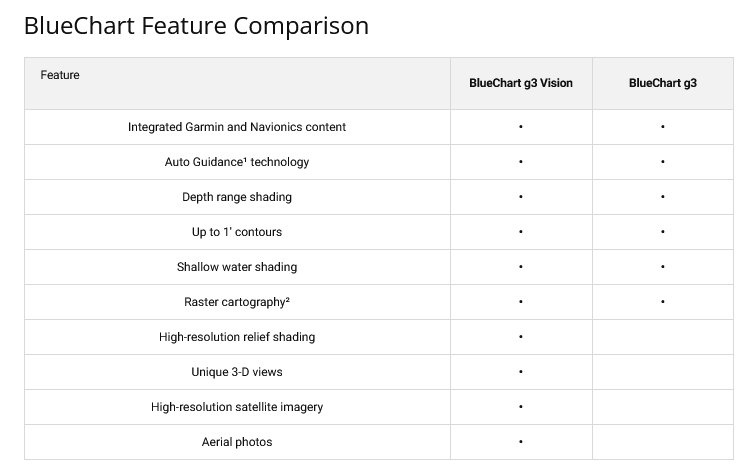Click the BlueChart g3 Vision column header
Viewport: 746px width, 474px height.
(x=521, y=83)
